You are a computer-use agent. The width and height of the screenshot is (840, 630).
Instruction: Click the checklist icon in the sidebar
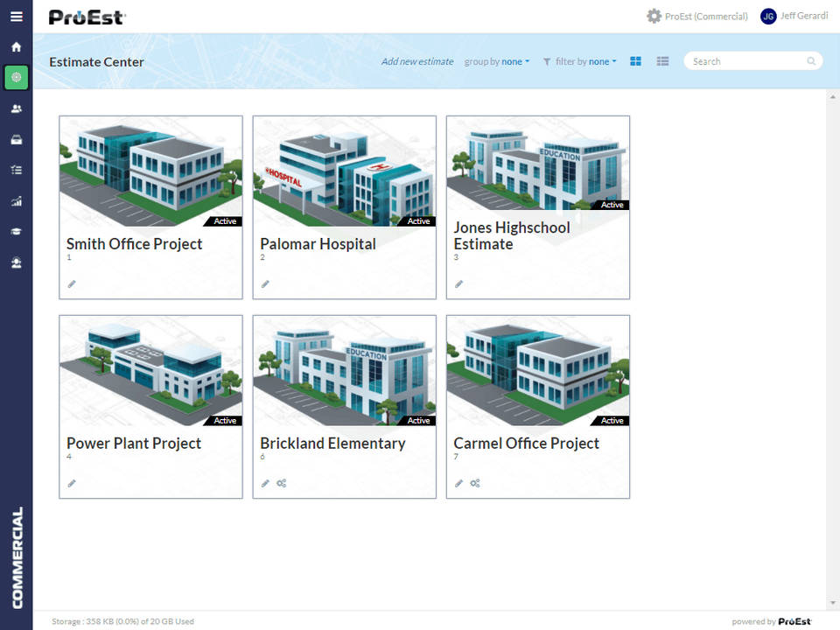coord(16,170)
